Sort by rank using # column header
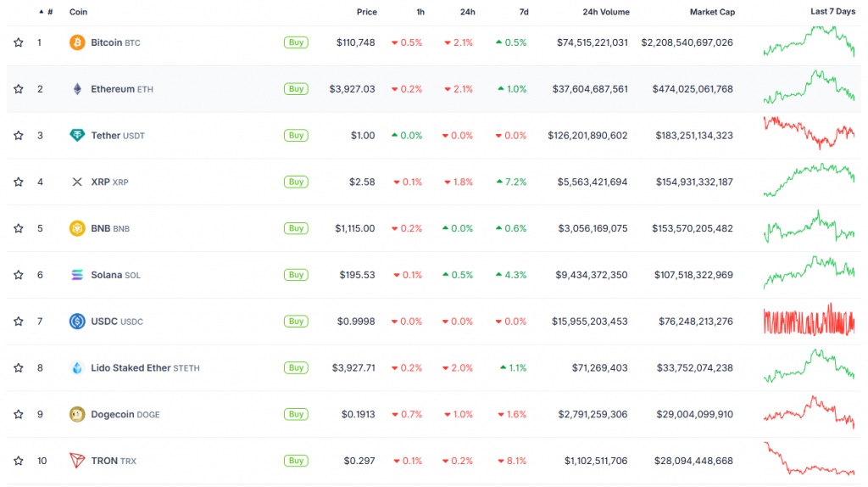The width and height of the screenshot is (868, 487). click(x=50, y=12)
